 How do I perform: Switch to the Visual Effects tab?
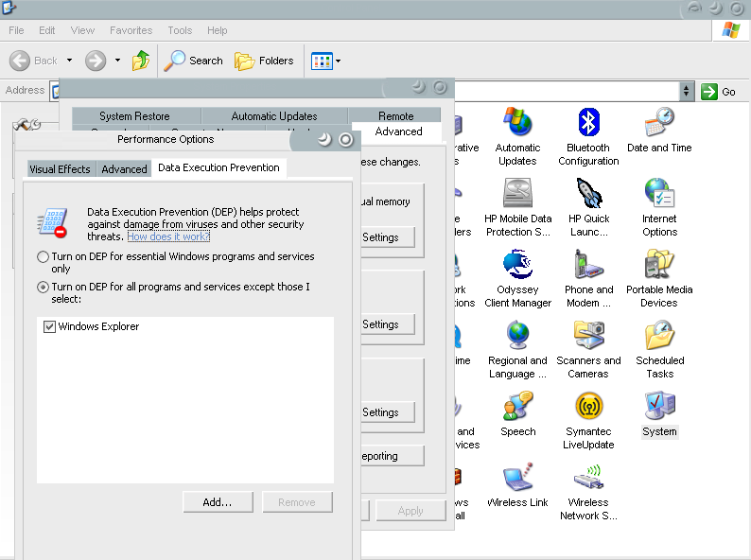60,169
